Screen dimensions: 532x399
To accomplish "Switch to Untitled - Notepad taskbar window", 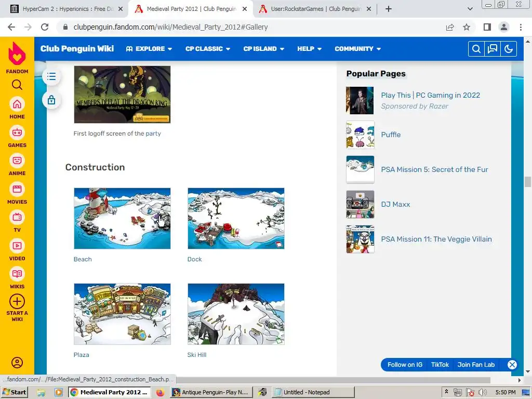I will pyautogui.click(x=313, y=392).
